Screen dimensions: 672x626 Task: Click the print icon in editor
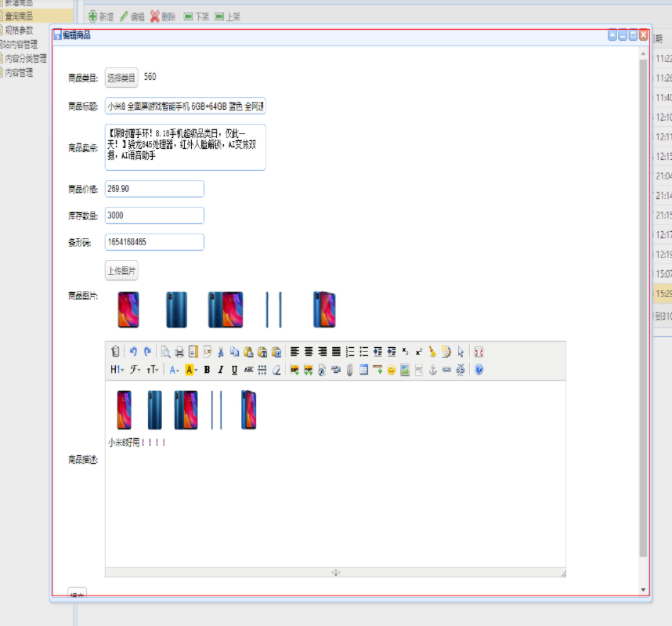point(179,352)
